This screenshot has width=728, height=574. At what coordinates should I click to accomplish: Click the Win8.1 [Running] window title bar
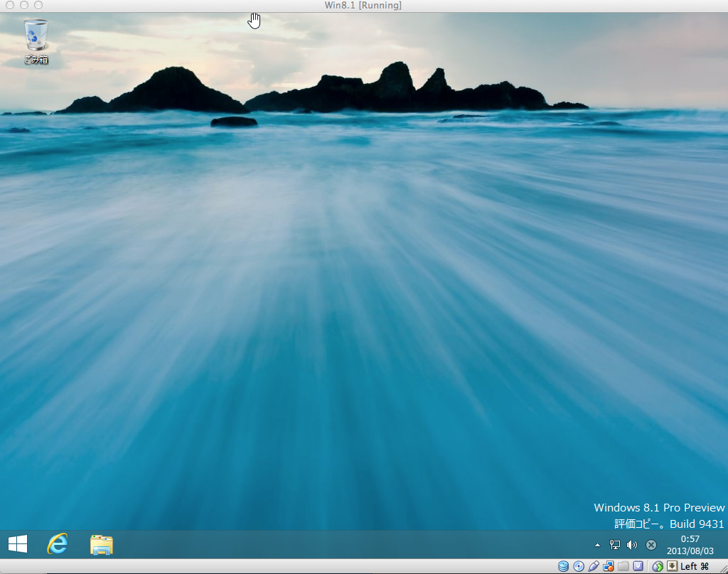point(363,5)
